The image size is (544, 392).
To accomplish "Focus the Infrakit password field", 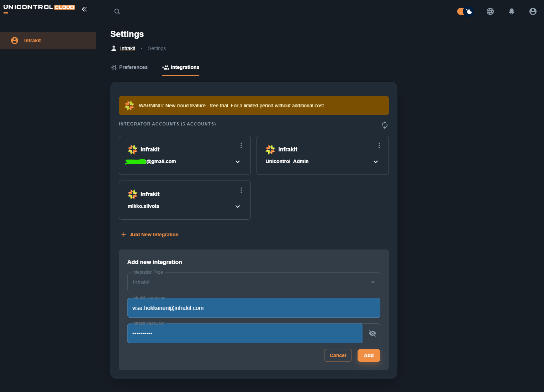I will (x=245, y=333).
